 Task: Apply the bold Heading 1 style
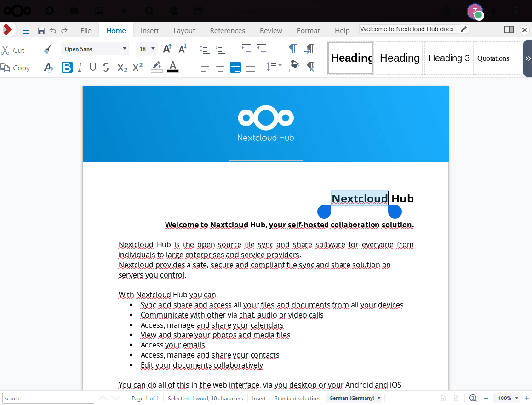[x=350, y=58]
